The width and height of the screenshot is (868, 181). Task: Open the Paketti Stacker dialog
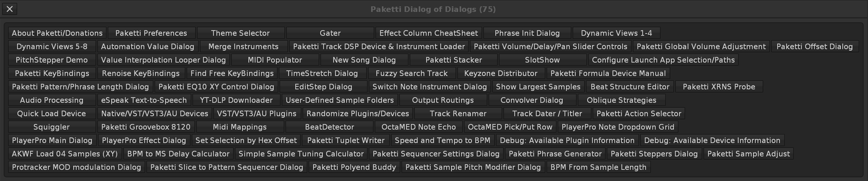point(453,60)
